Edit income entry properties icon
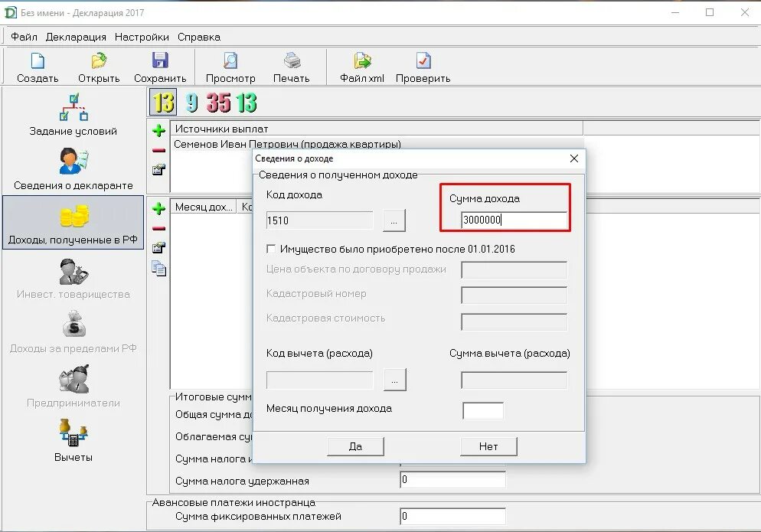761x532 pixels. (x=158, y=248)
